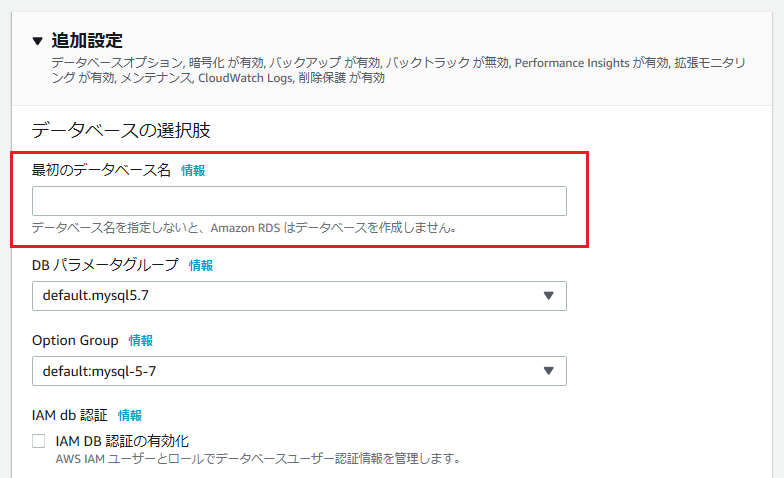Click the データベースの選択肢 heading
784x478 pixels.
(121, 130)
